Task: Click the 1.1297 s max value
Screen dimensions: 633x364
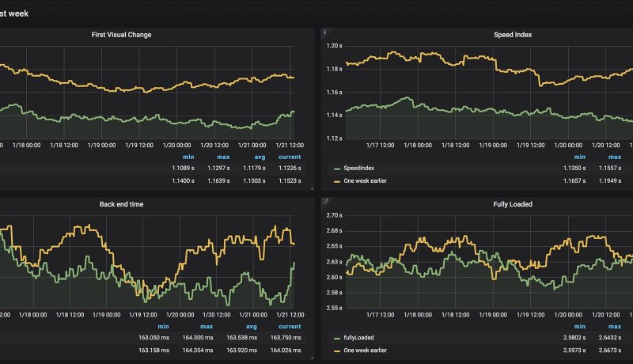Action: pos(218,169)
